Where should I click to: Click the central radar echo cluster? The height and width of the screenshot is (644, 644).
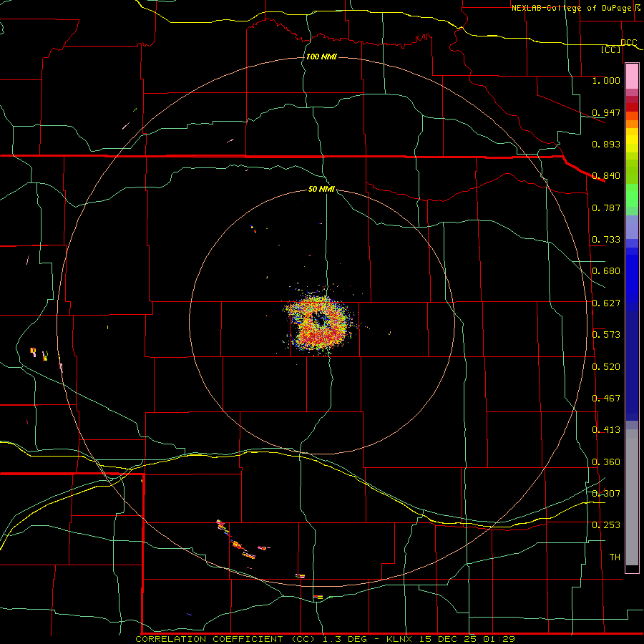pyautogui.click(x=320, y=323)
